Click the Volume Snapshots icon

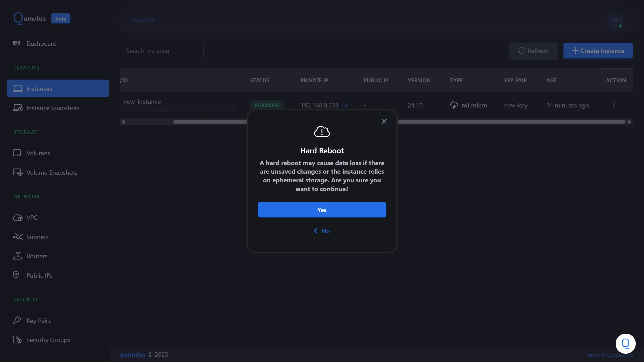[x=17, y=172]
